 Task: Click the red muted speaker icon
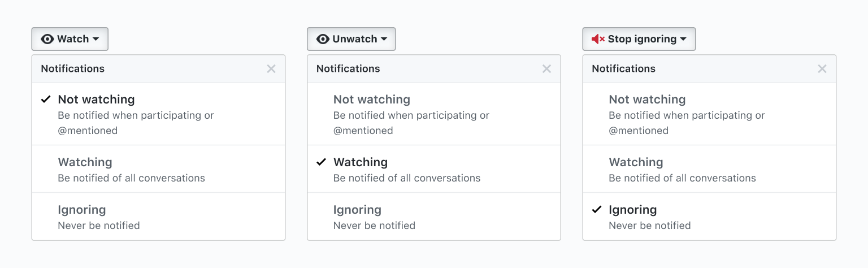pyautogui.click(x=598, y=39)
